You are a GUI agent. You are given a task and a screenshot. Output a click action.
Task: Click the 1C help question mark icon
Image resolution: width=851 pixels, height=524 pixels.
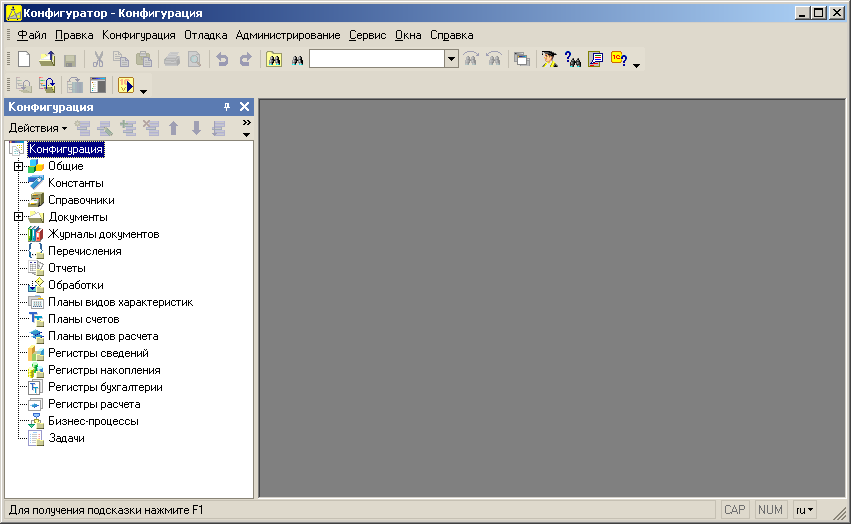pyautogui.click(x=619, y=59)
